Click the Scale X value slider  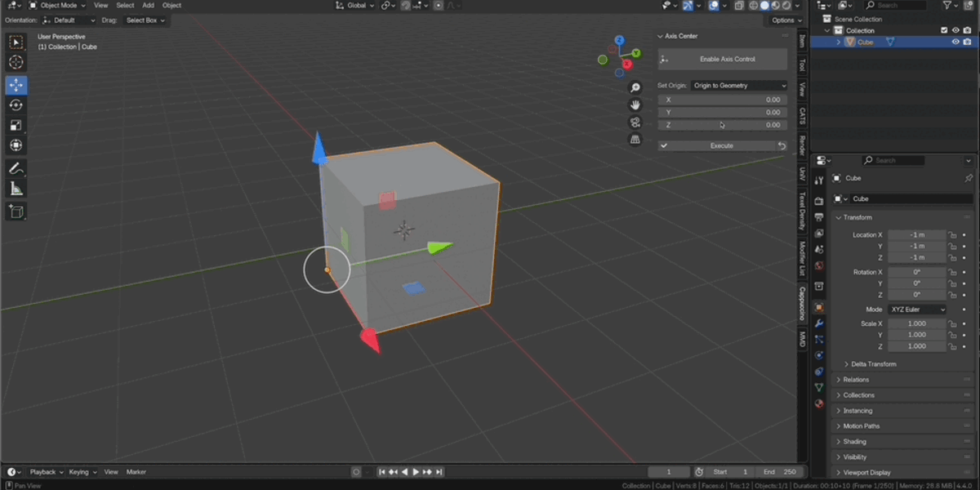(916, 323)
